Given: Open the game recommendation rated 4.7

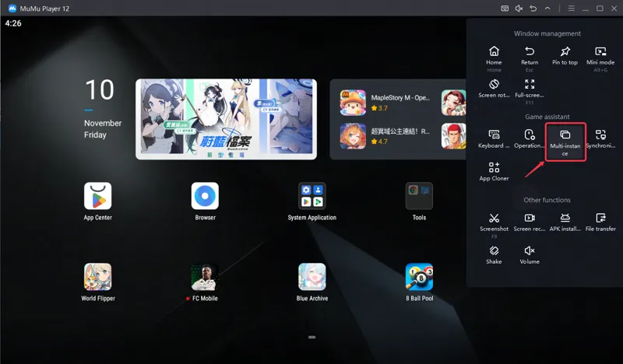Looking at the screenshot, I should 386,136.
